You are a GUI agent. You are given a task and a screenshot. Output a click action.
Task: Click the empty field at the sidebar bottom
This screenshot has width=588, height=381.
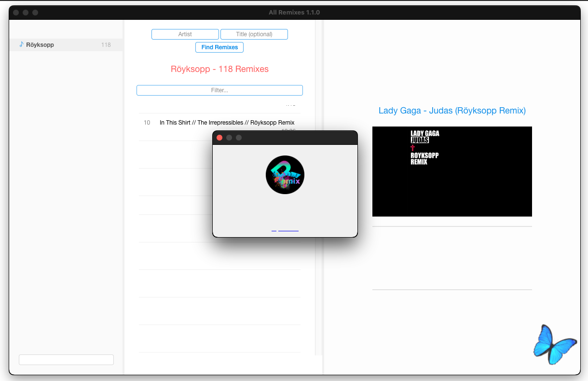point(66,360)
